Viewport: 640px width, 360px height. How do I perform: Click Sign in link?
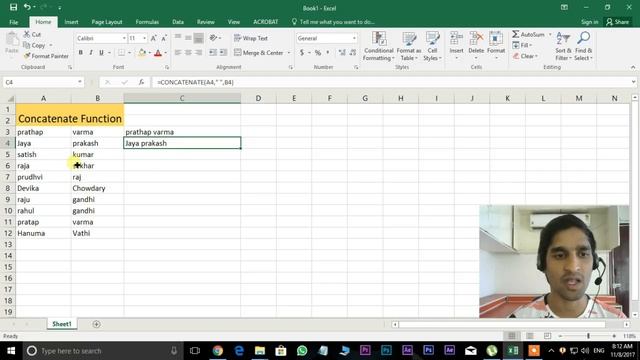pos(589,22)
